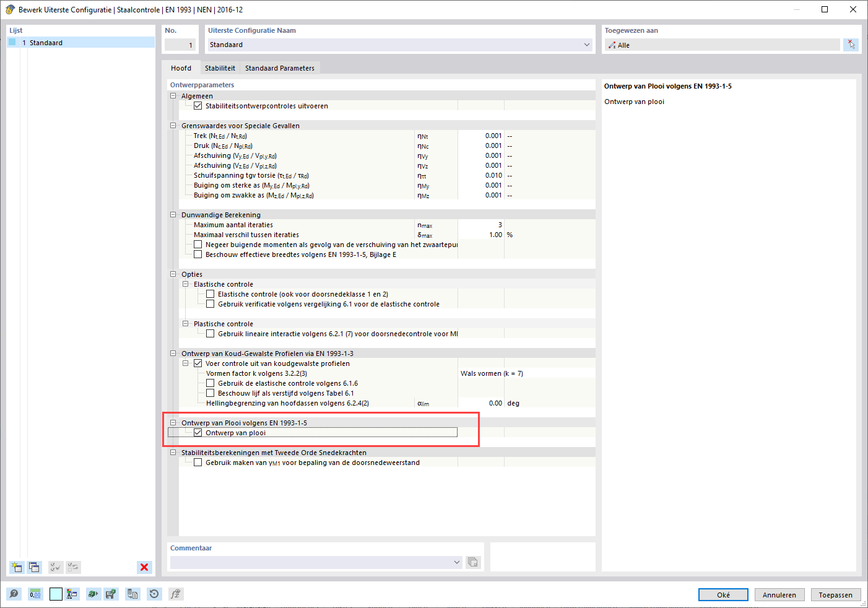Click the Toepassen button
Image resolution: width=868 pixels, height=608 pixels.
click(836, 594)
